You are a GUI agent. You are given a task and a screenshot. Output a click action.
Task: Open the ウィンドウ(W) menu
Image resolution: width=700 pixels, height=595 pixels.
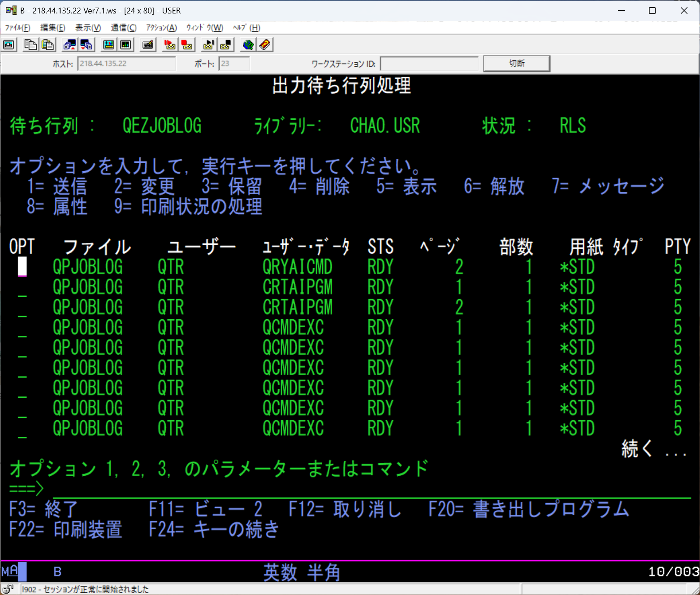(205, 28)
